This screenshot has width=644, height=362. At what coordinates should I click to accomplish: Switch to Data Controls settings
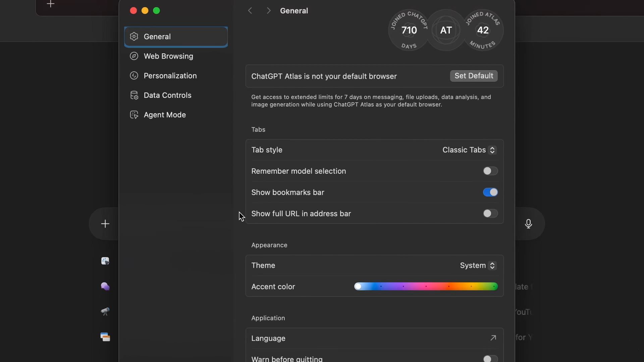tap(167, 95)
